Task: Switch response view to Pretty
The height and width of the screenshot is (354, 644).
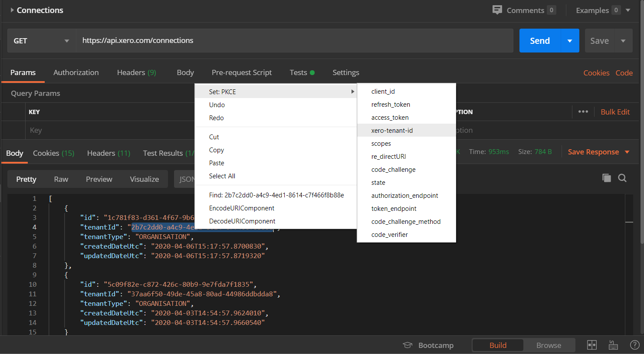Action: (x=26, y=179)
